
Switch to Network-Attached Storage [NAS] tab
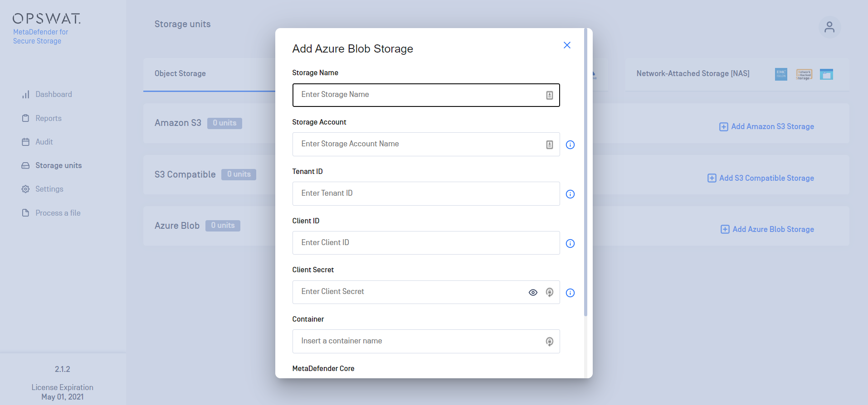692,73
